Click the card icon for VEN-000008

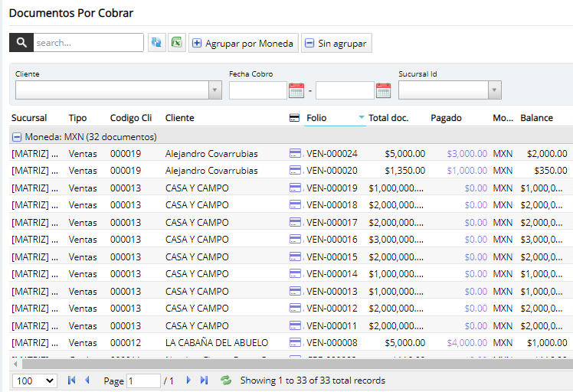[x=295, y=342]
